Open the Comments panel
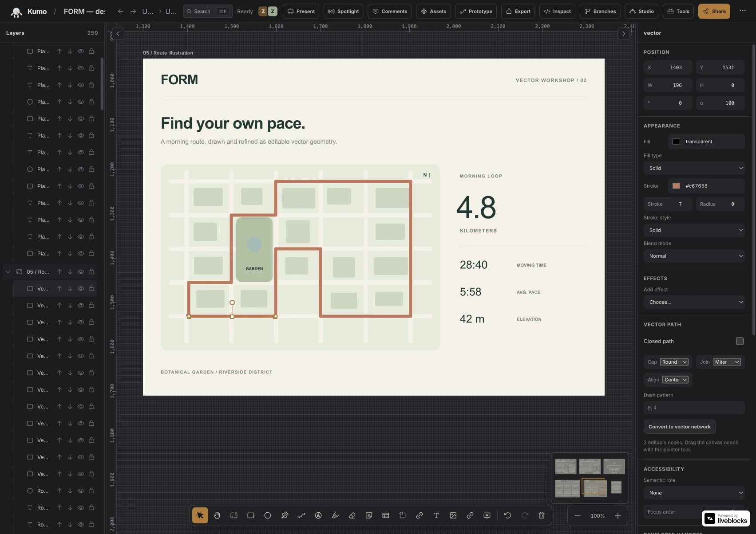The image size is (756, 534). 390,11
